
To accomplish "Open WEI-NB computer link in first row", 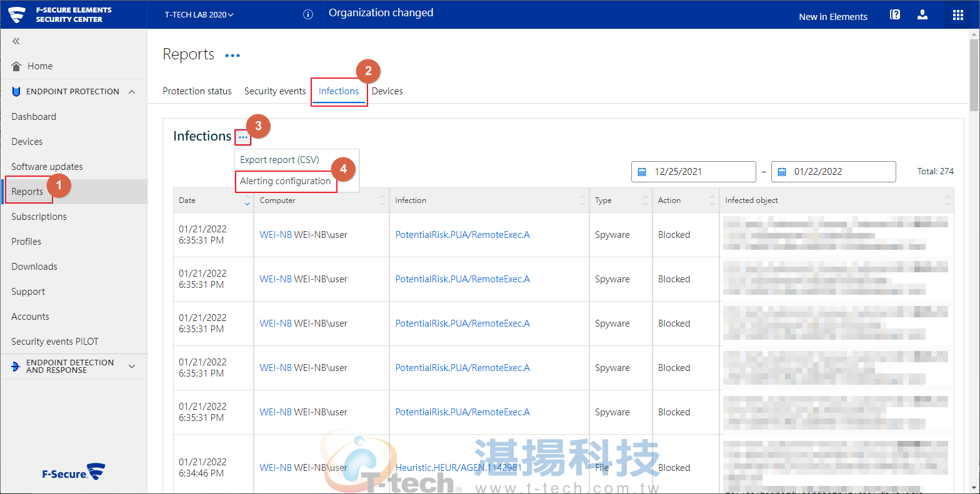I will [x=276, y=235].
